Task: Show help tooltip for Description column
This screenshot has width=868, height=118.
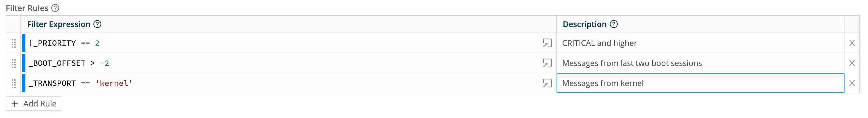Action: coord(614,24)
